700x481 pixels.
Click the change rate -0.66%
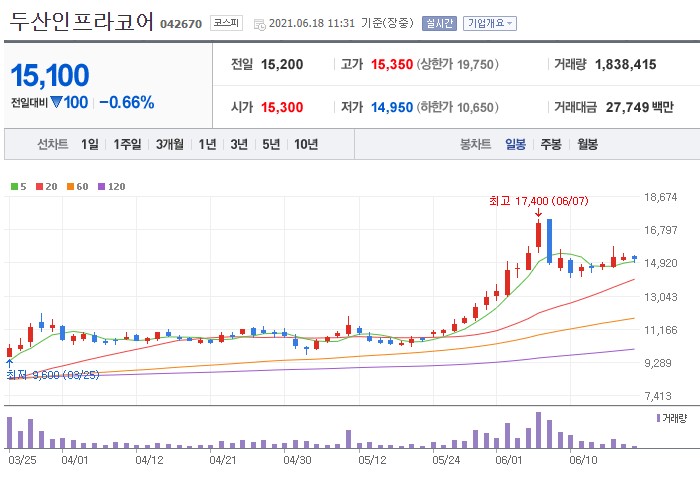(127, 103)
